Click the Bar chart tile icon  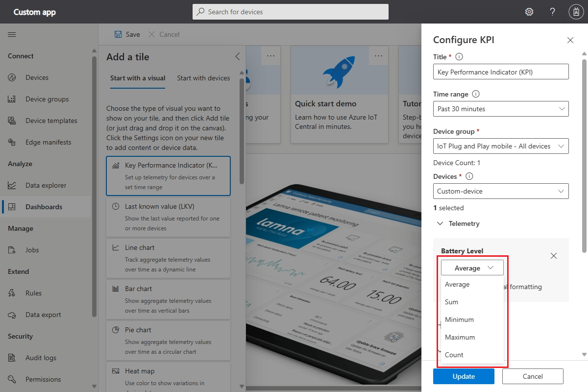(x=116, y=289)
